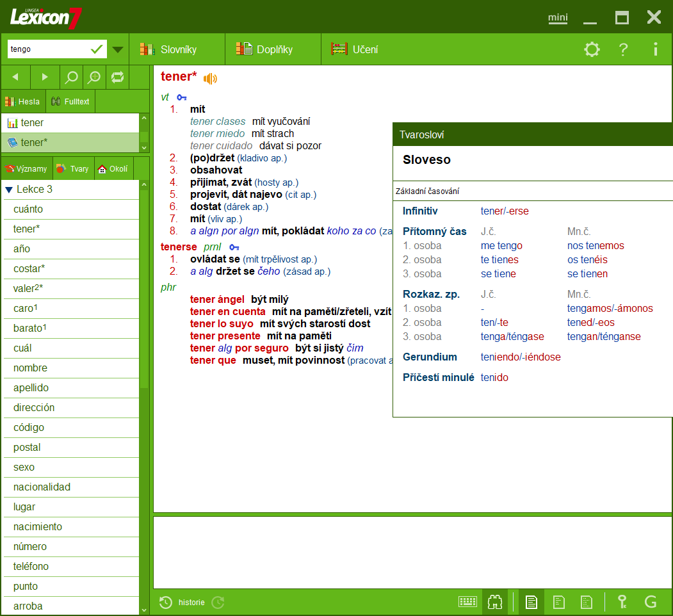
Task: Click the historie label
Action: [191, 603]
